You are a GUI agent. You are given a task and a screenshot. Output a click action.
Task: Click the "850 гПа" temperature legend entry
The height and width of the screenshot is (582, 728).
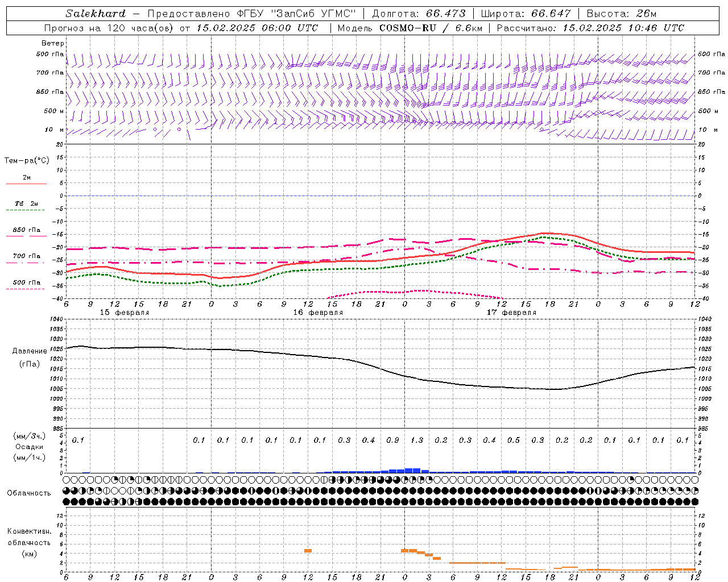[27, 230]
